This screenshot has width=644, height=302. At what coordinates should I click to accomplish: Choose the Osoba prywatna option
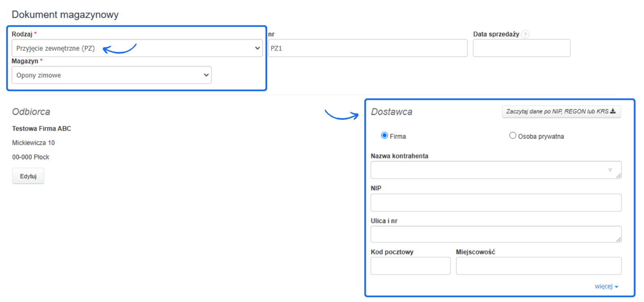click(513, 135)
